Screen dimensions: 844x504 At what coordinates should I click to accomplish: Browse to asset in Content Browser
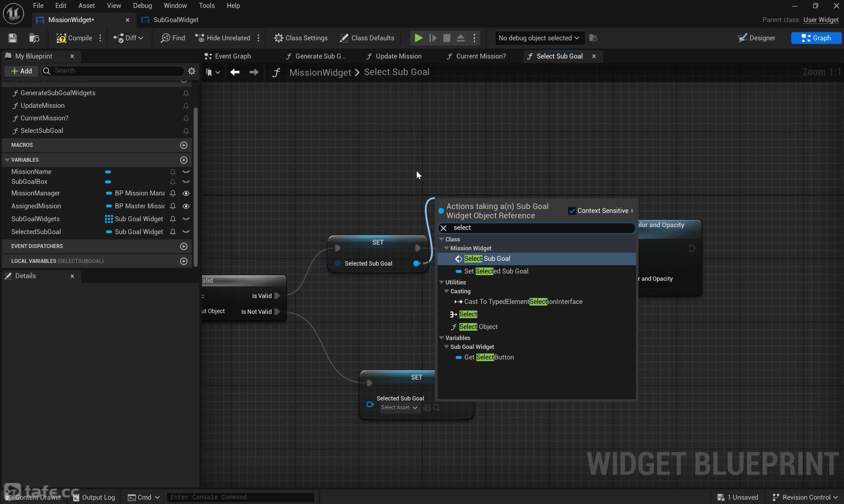[34, 38]
